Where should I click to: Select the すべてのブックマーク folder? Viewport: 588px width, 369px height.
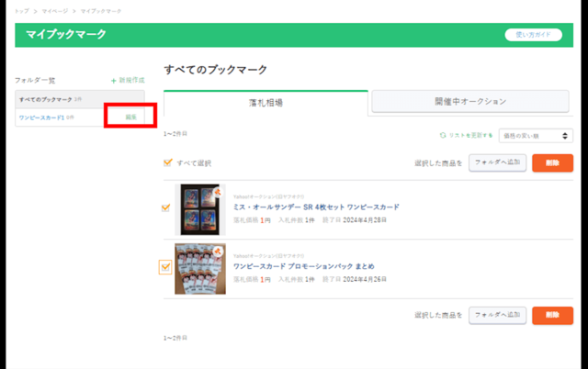click(46, 98)
